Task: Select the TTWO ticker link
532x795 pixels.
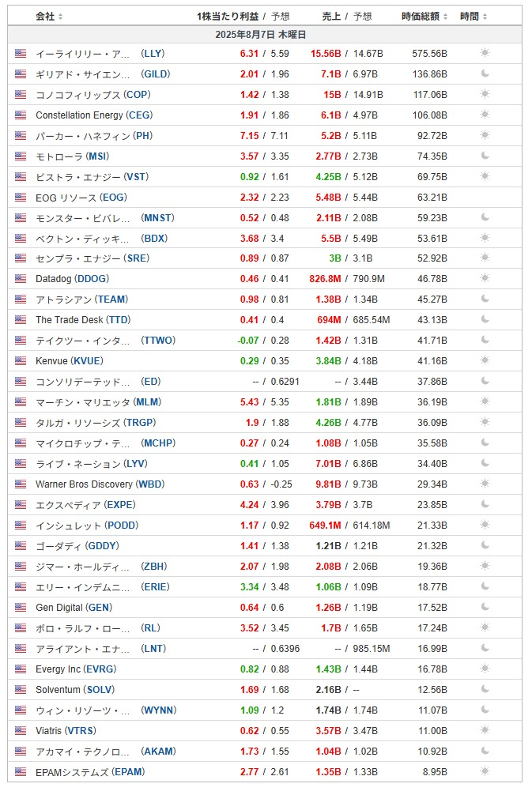Action: click(x=158, y=341)
